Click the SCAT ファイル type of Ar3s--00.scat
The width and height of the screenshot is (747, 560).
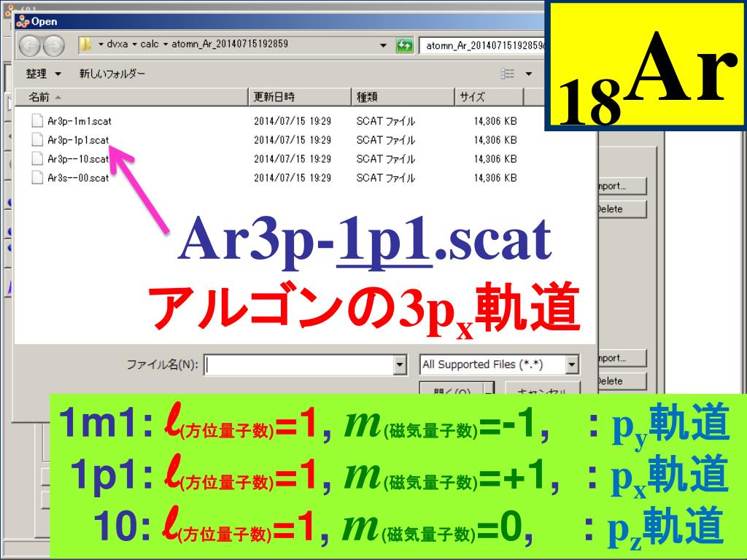(x=385, y=178)
